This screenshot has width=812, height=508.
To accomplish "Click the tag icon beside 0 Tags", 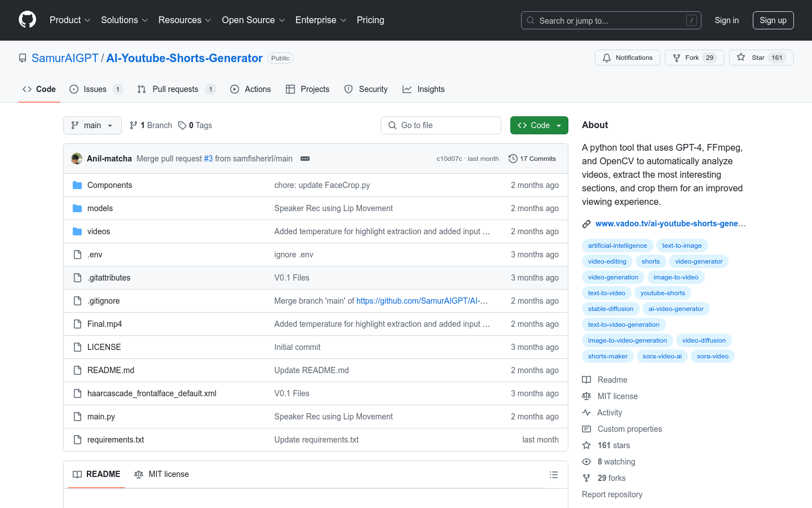I will [x=182, y=125].
